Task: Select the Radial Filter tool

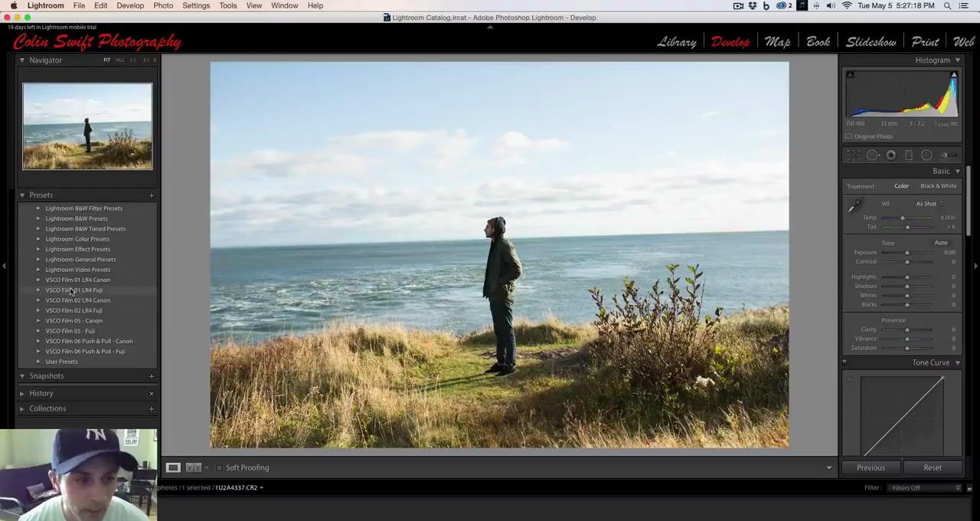Action: [x=926, y=156]
